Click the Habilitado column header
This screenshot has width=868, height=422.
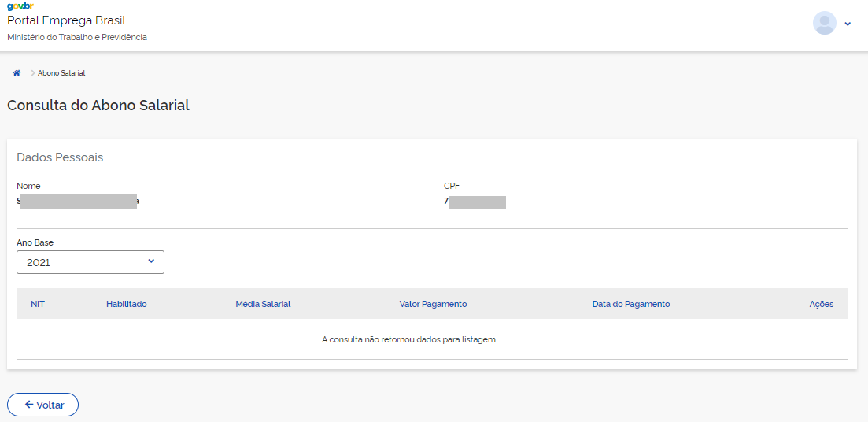[126, 304]
